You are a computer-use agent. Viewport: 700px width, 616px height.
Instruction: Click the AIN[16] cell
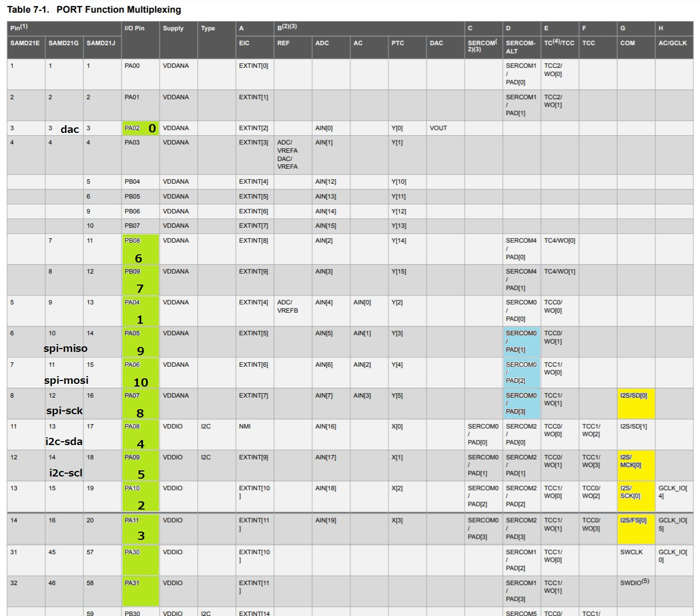point(330,435)
